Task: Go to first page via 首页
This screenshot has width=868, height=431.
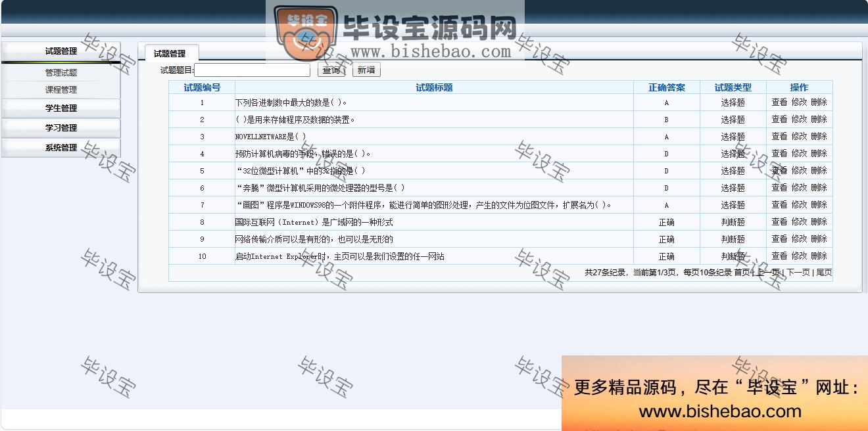Action: click(742, 273)
